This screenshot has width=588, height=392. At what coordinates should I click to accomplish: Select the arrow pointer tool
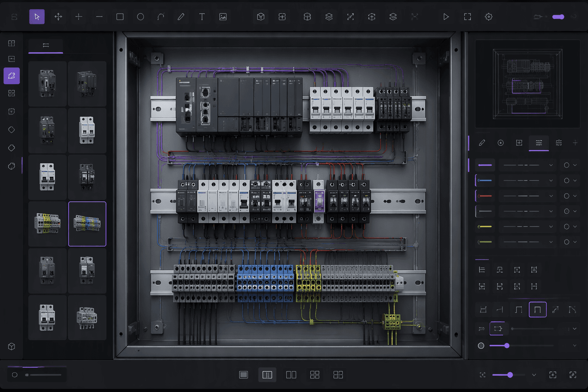click(x=37, y=17)
